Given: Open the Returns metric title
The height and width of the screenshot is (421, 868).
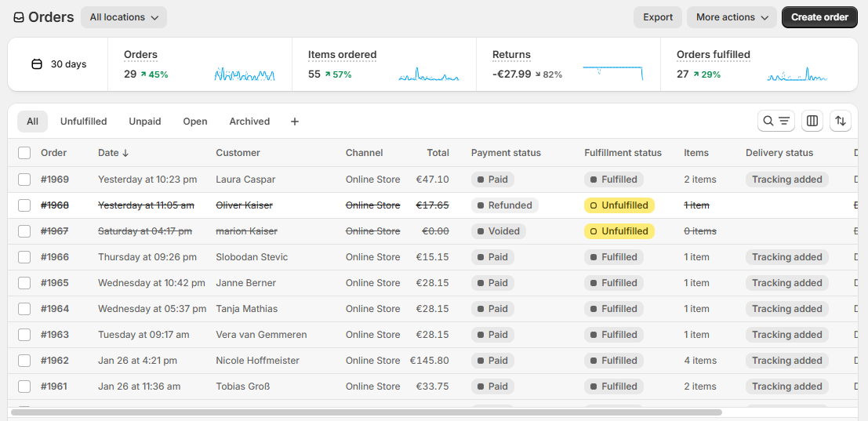Looking at the screenshot, I should coord(511,55).
